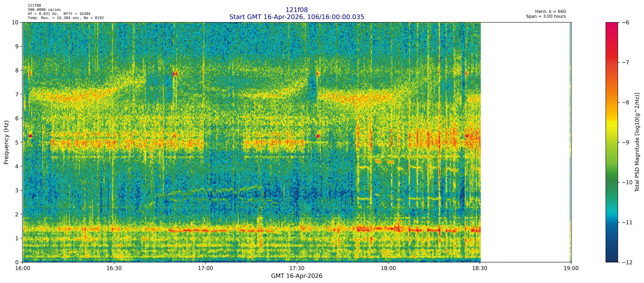Click the -12 colorbar tick label
Screen dimensions: 644x283
click(627, 262)
